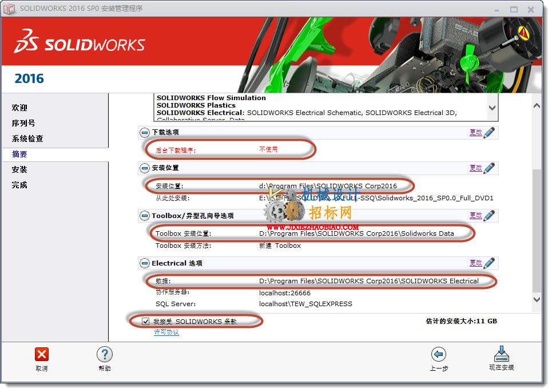Select 欢迎 step in sidebar
This screenshot has height=392, width=552.
(19, 108)
